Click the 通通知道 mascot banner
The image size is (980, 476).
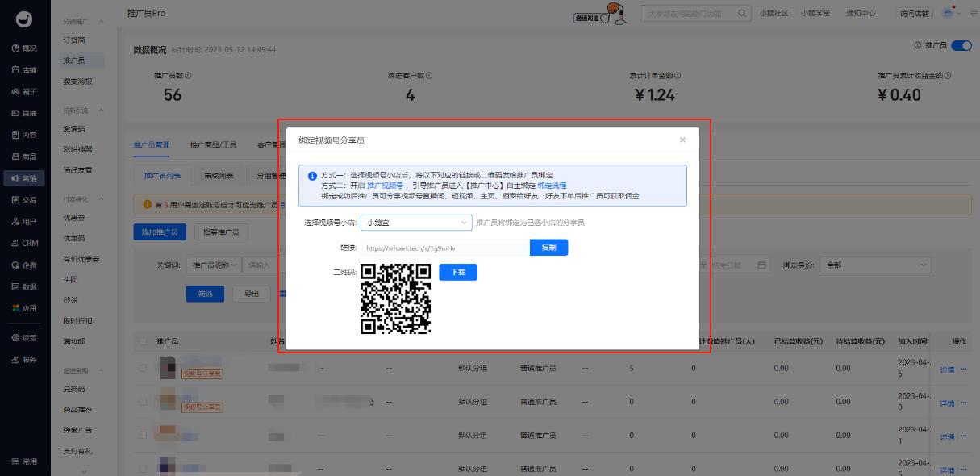(601, 15)
